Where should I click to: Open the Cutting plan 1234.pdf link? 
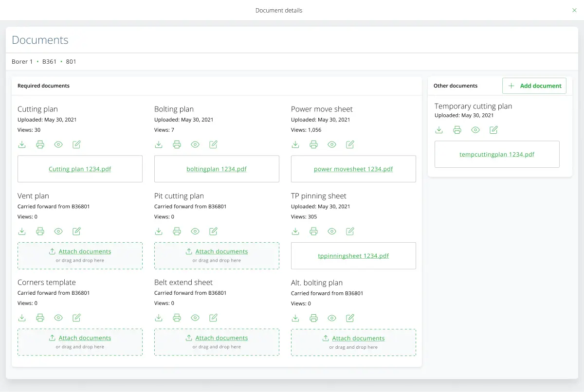coord(80,169)
